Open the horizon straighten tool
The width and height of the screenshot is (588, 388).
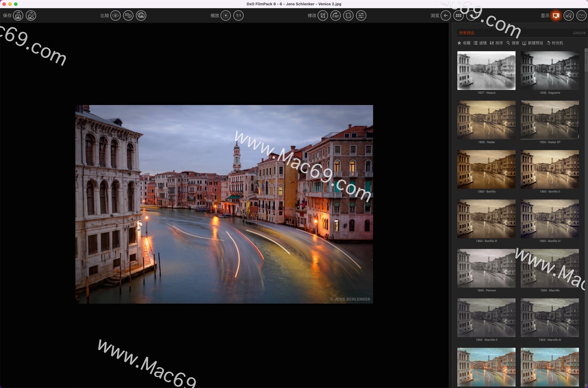348,16
